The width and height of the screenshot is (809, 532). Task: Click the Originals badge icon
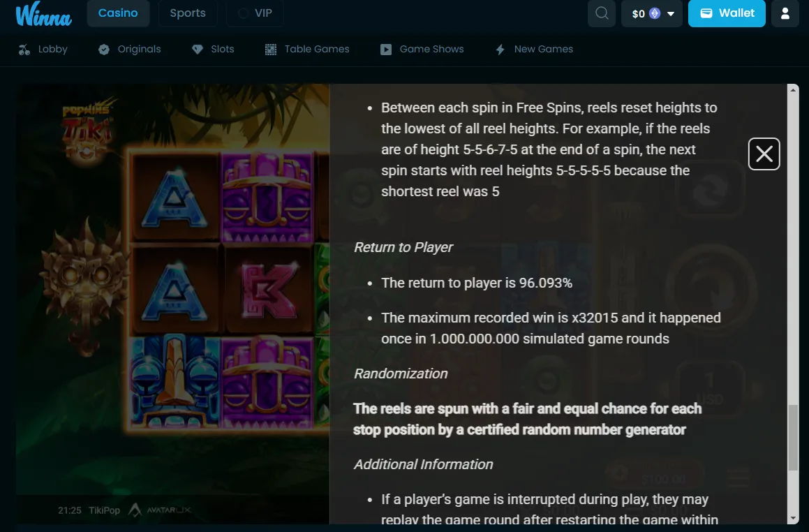(x=104, y=50)
